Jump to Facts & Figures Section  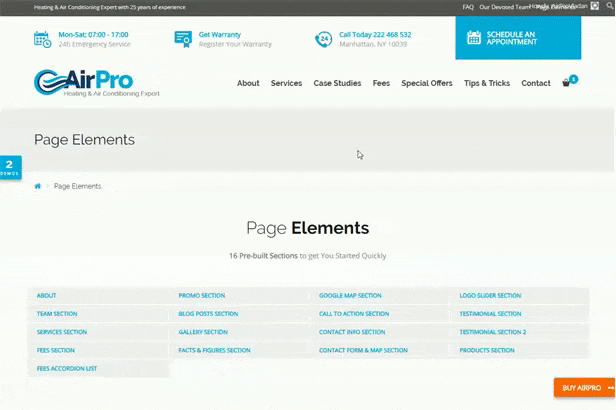[x=214, y=350]
